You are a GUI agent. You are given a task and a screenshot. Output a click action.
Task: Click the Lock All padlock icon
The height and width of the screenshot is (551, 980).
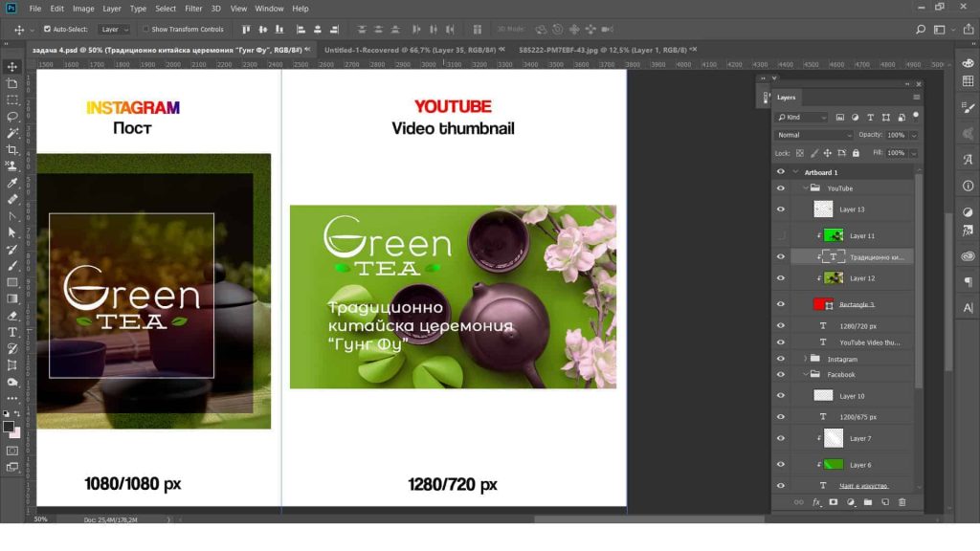pyautogui.click(x=856, y=153)
